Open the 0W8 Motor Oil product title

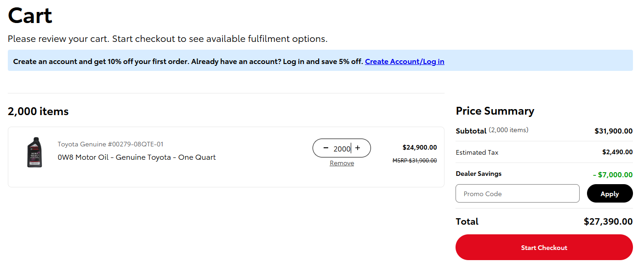(137, 157)
